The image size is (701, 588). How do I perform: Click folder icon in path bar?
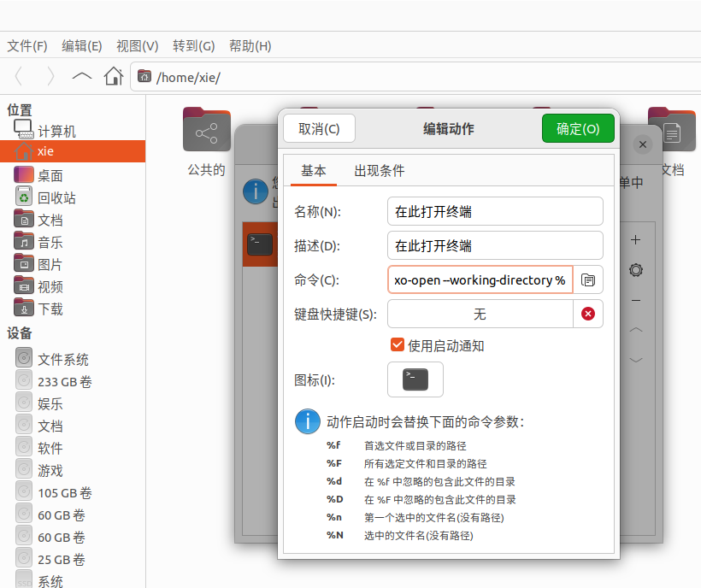144,76
